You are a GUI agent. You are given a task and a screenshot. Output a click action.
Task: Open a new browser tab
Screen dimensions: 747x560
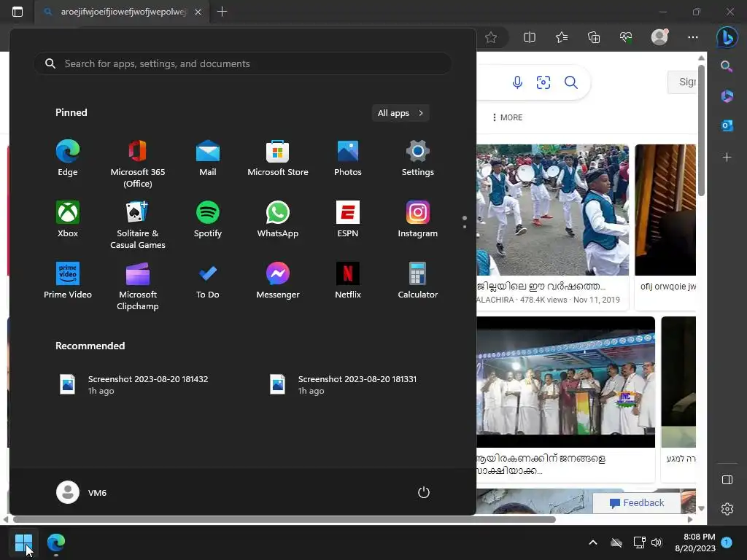[222, 12]
